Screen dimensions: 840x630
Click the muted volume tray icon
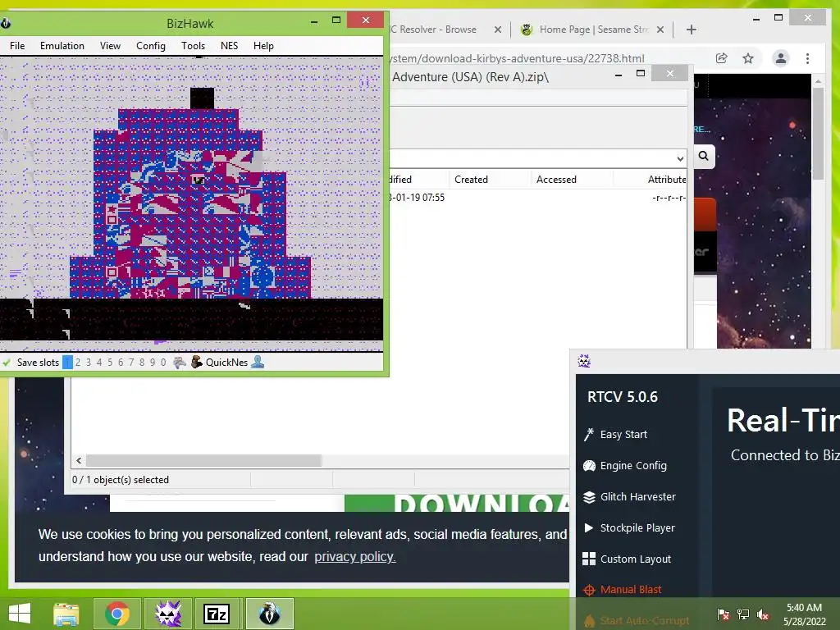point(763,614)
